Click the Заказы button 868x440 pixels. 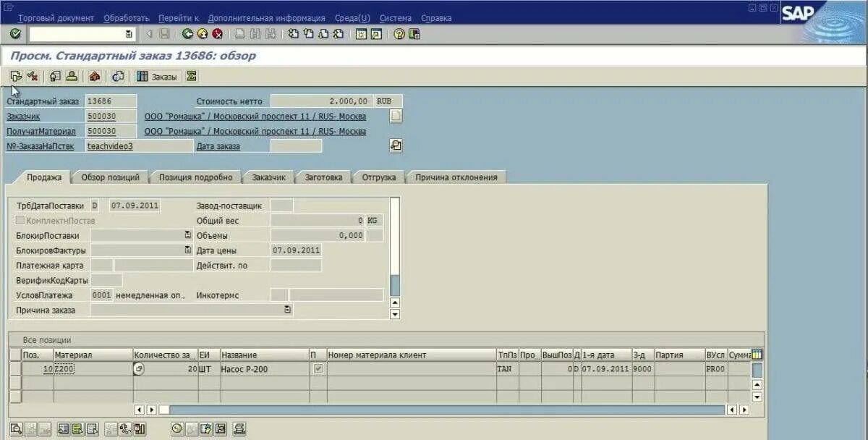[x=157, y=76]
